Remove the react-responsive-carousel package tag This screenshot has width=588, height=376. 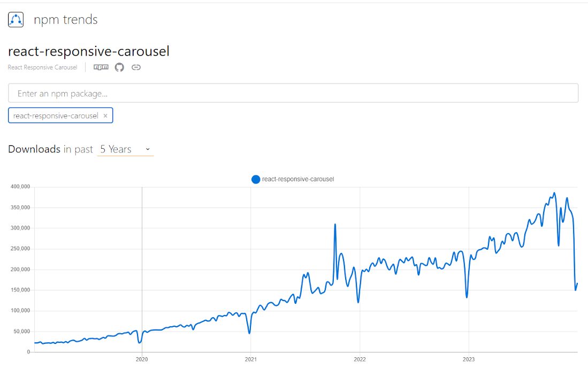pyautogui.click(x=105, y=116)
